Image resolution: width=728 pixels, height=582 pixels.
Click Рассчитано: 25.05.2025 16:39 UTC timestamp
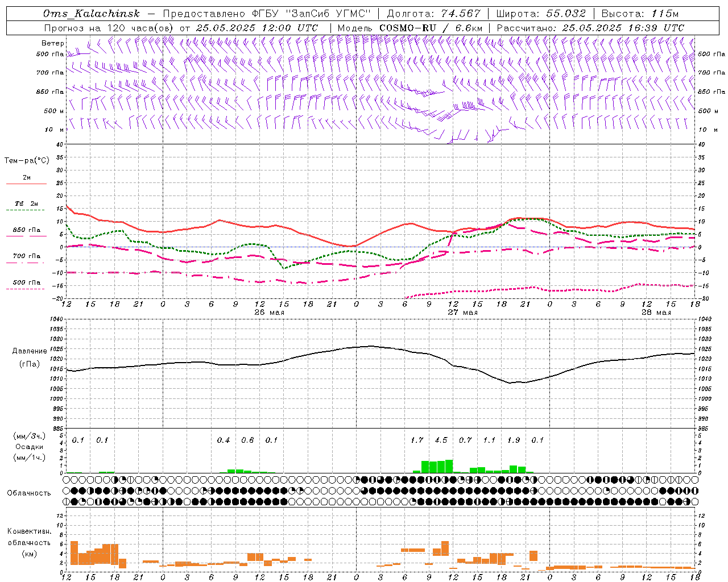coord(590,28)
